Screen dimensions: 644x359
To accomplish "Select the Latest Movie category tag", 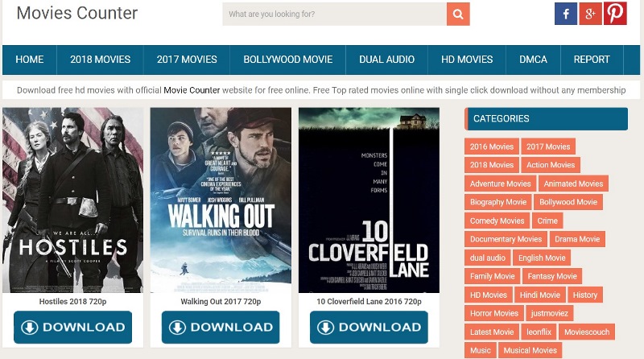I will pyautogui.click(x=492, y=332).
